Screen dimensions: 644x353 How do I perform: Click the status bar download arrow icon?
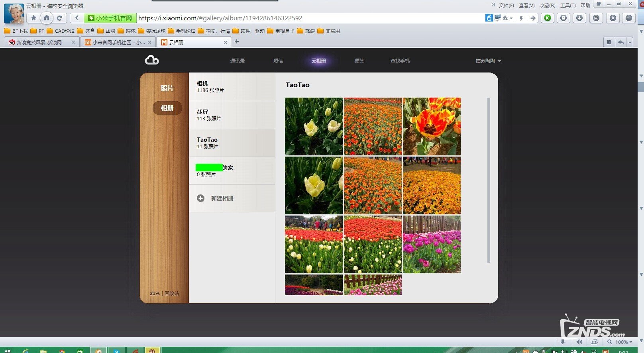pyautogui.click(x=563, y=342)
